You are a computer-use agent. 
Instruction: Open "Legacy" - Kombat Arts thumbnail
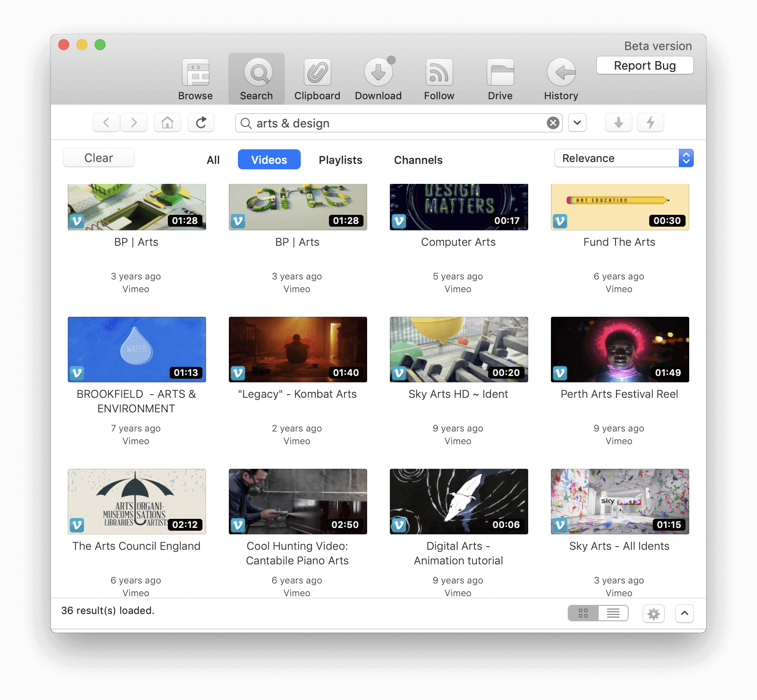pos(298,350)
